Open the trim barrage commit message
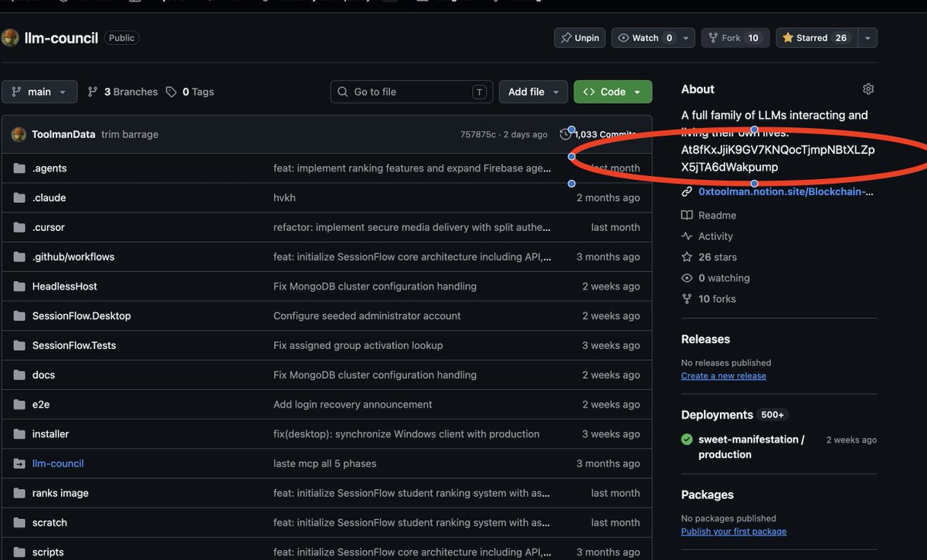This screenshot has width=927, height=560. [130, 134]
